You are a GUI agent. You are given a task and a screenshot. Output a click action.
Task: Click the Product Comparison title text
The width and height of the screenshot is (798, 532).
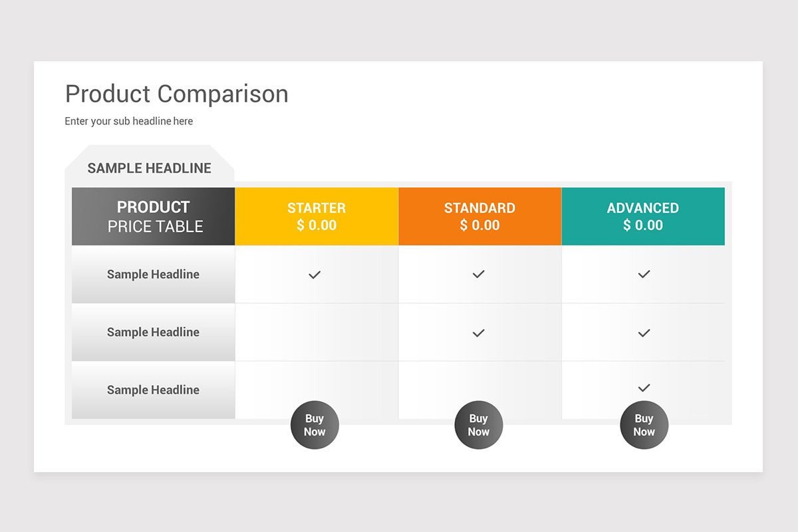(x=177, y=94)
